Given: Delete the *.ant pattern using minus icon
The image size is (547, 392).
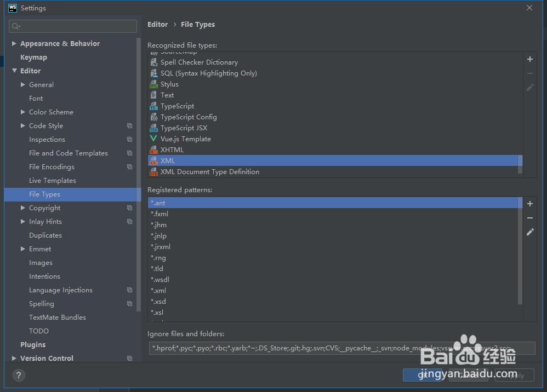Looking at the screenshot, I should [529, 218].
